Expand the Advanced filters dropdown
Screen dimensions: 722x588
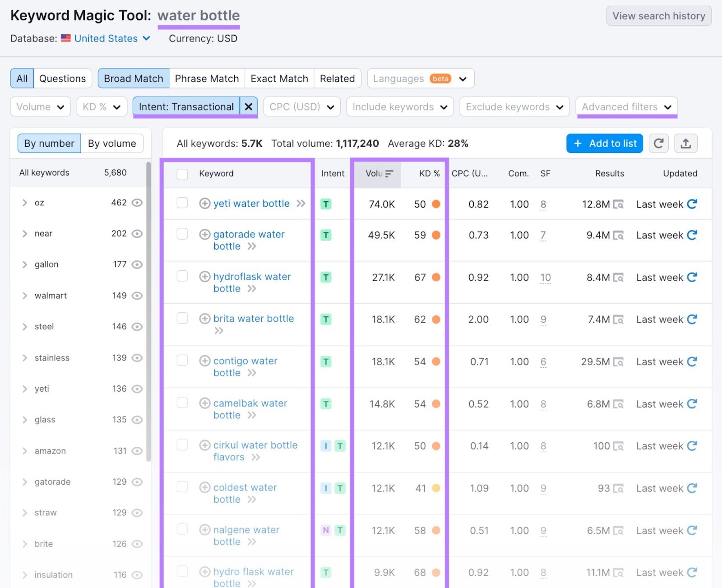coord(626,106)
